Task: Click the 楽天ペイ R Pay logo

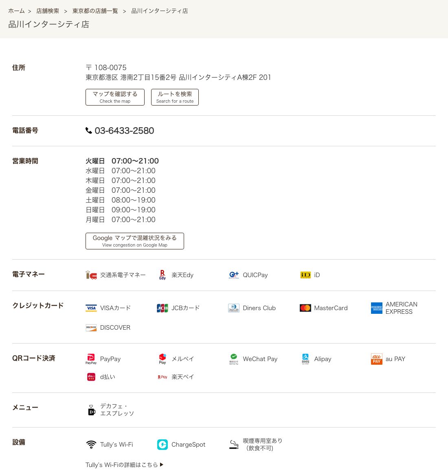Action: pos(163,377)
